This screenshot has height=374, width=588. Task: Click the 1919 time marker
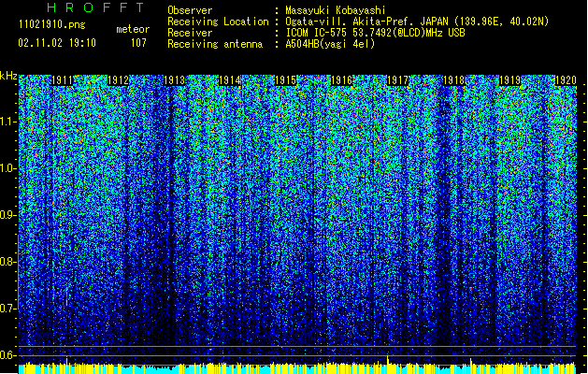point(509,80)
